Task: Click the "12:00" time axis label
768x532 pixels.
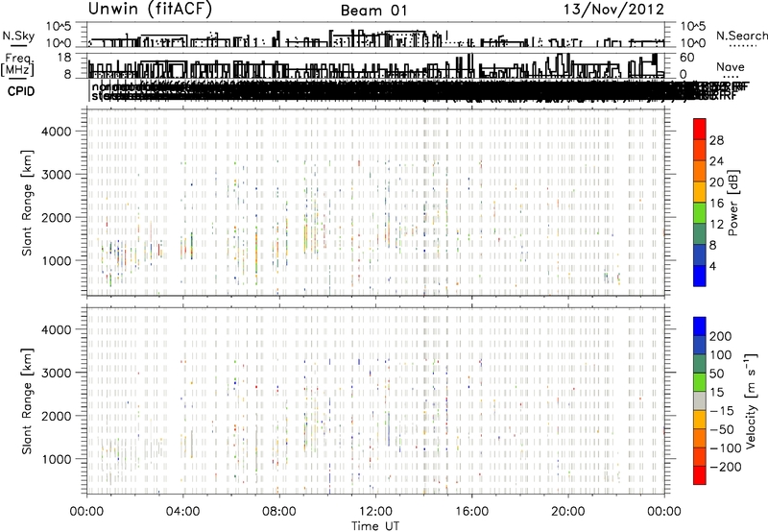Action: tap(375, 512)
